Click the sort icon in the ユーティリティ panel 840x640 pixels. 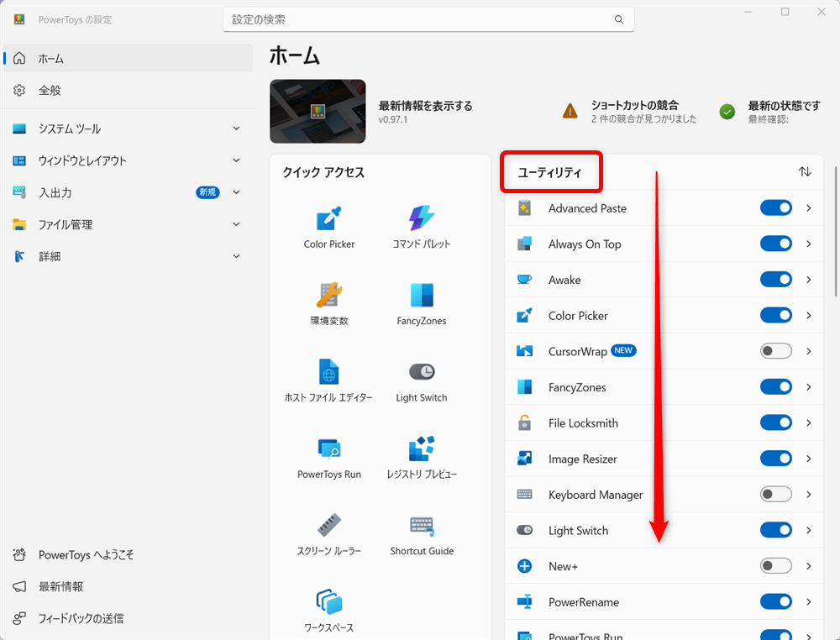coord(805,171)
